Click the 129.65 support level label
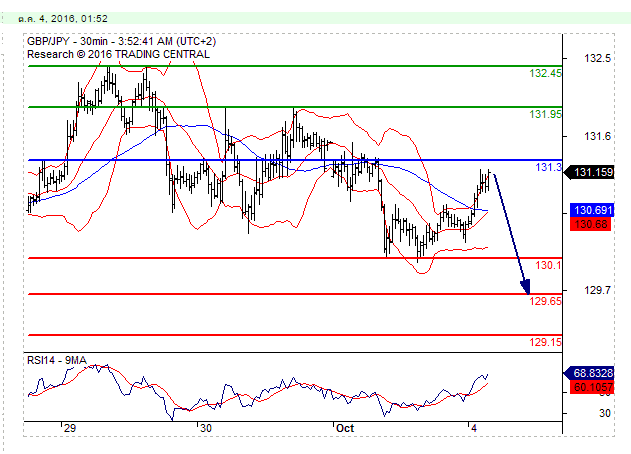 pyautogui.click(x=545, y=301)
